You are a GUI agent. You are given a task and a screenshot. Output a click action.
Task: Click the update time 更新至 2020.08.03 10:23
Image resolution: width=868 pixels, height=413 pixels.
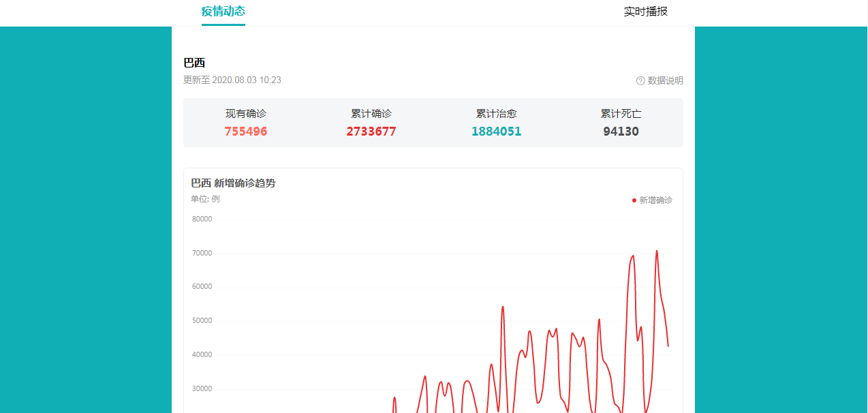232,80
